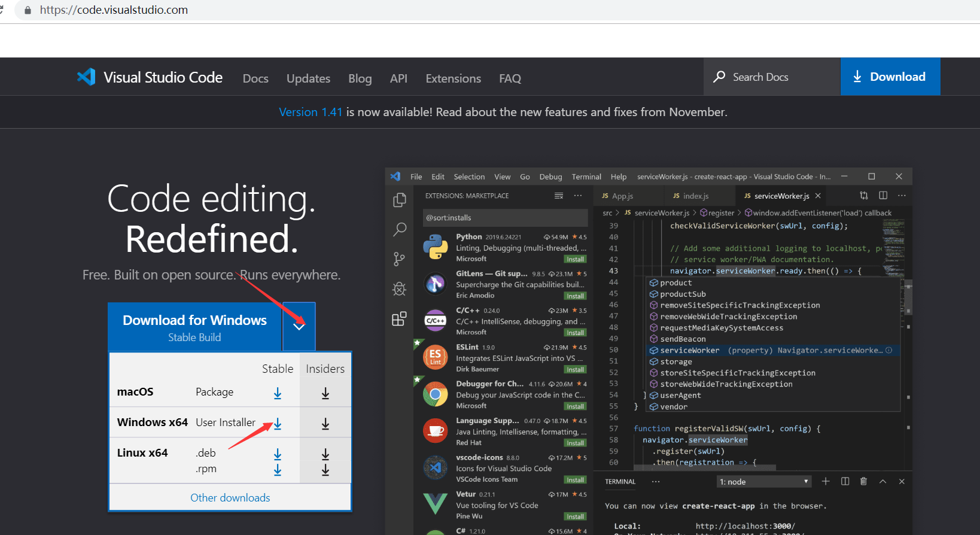
Task: Click the Vetur extension logo
Action: (436, 504)
